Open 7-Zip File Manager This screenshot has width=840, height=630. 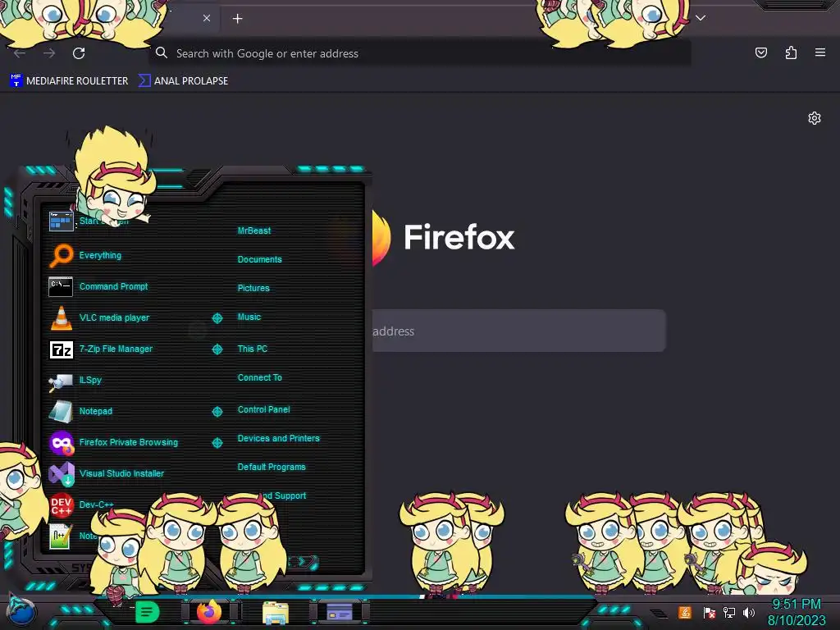click(x=101, y=349)
